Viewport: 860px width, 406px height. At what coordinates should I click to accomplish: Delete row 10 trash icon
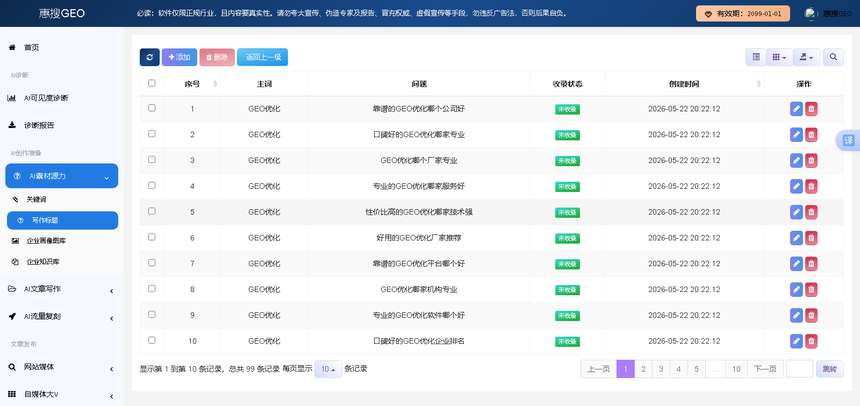[x=811, y=341]
